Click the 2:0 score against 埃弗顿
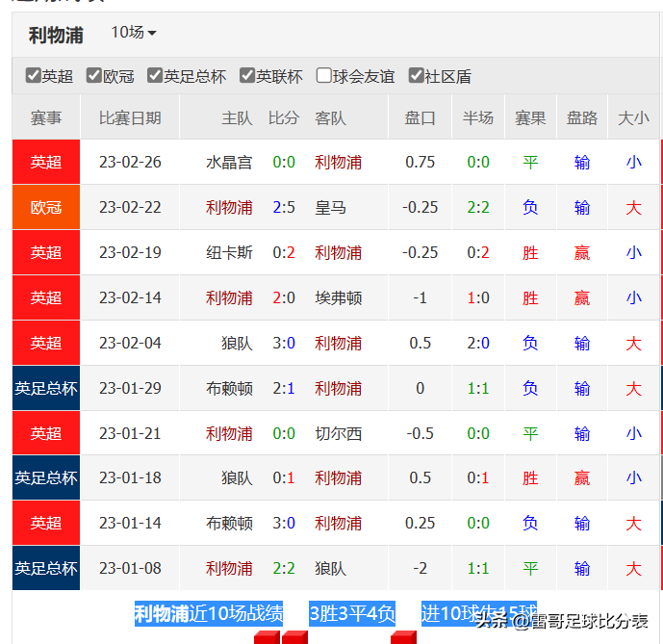The height and width of the screenshot is (644, 663). (x=284, y=298)
